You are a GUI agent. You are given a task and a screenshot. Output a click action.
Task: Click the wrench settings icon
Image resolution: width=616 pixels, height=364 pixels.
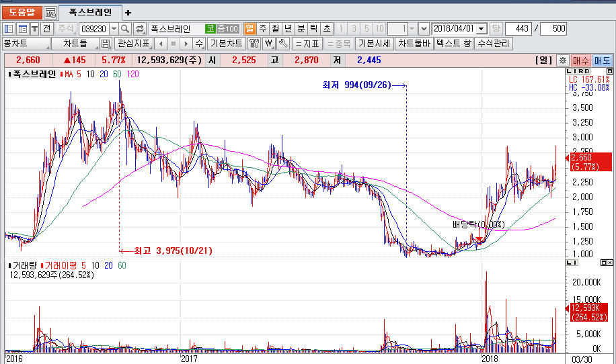click(282, 44)
